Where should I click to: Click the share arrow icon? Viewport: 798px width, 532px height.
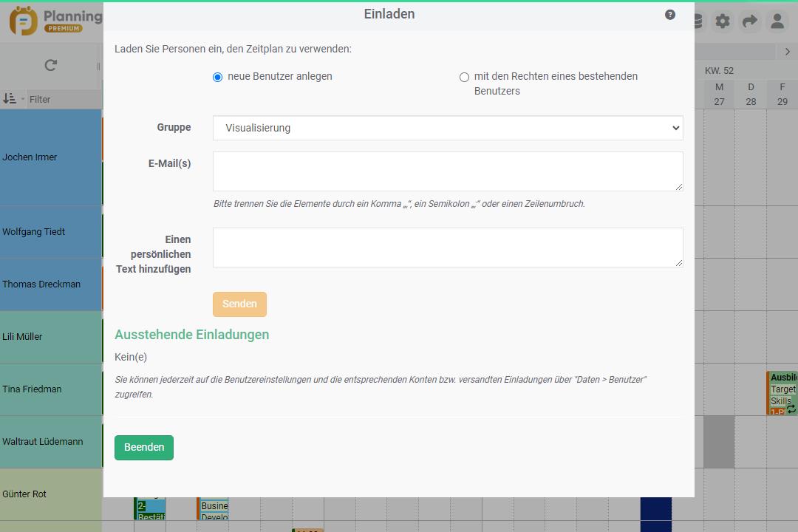tap(750, 21)
